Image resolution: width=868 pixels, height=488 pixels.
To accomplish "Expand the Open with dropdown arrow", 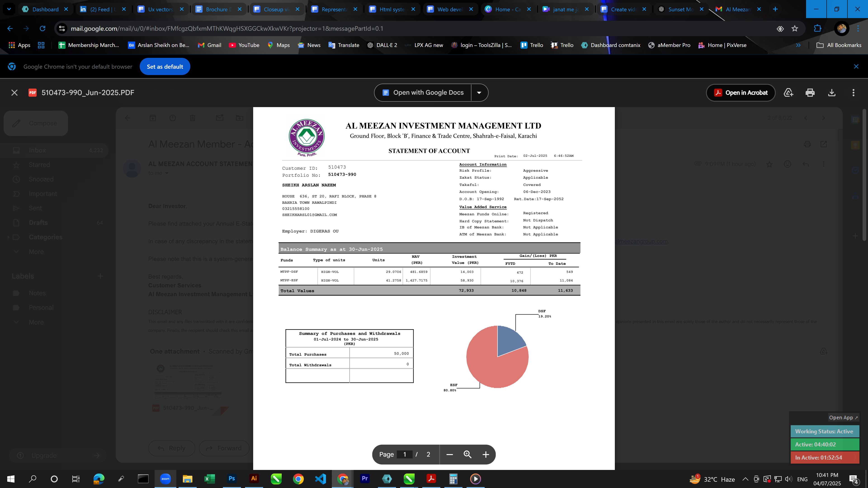I will click(x=479, y=93).
